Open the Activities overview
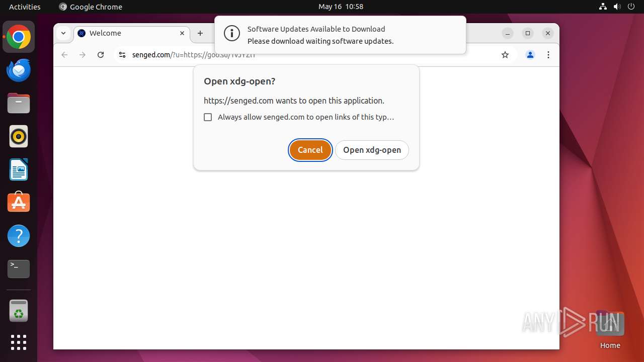 (x=25, y=7)
